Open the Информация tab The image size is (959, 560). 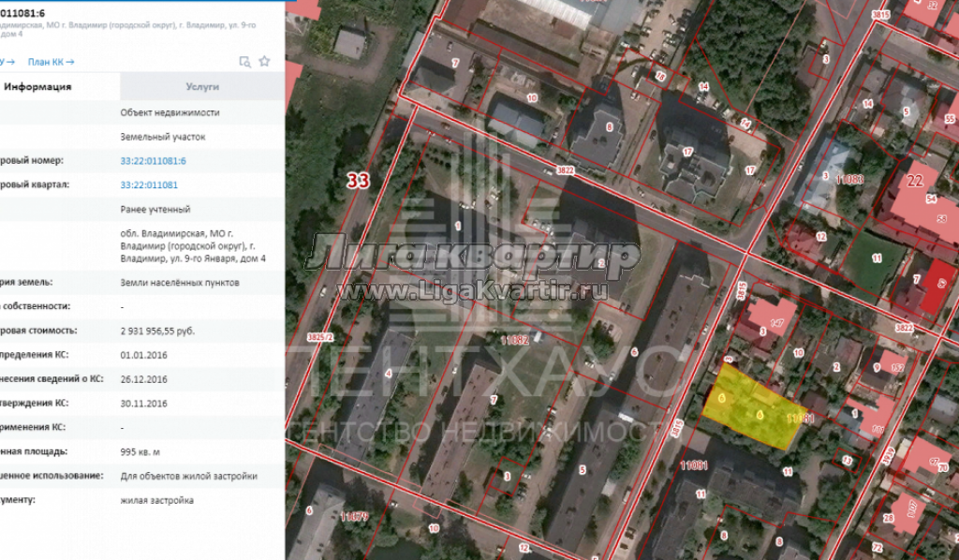(x=39, y=86)
